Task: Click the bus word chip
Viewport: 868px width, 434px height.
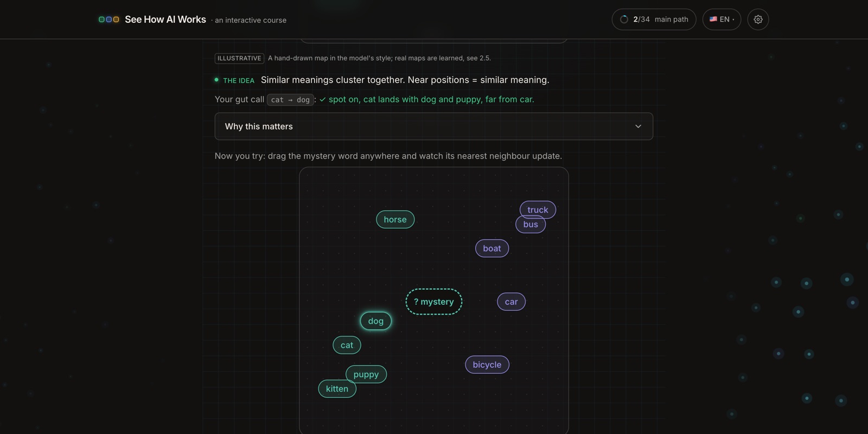Action: coord(531,224)
